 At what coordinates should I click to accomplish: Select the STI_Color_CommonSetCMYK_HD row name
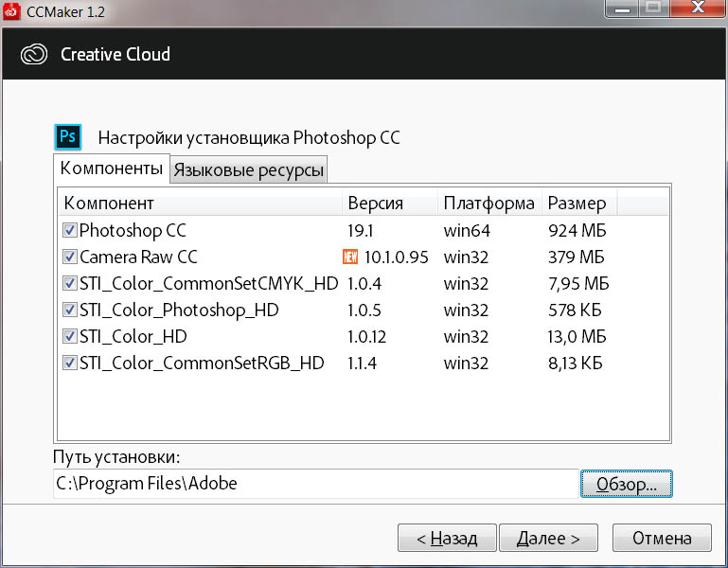click(x=208, y=283)
